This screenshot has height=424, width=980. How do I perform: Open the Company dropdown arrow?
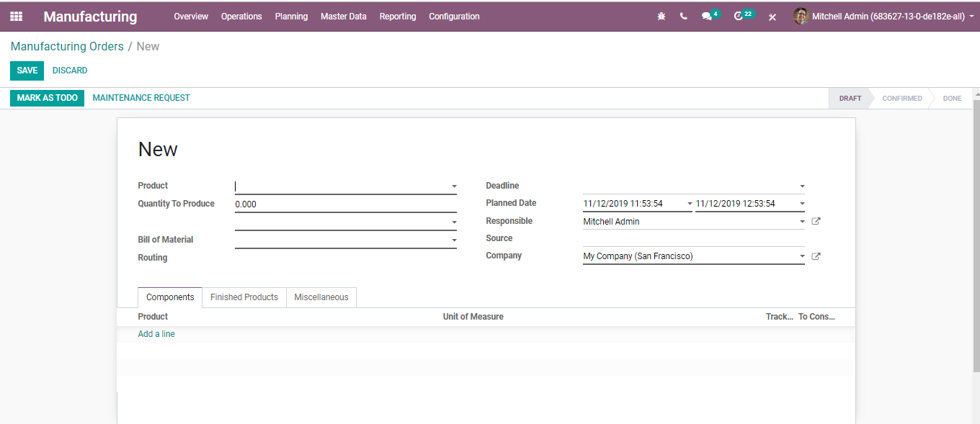[802, 256]
